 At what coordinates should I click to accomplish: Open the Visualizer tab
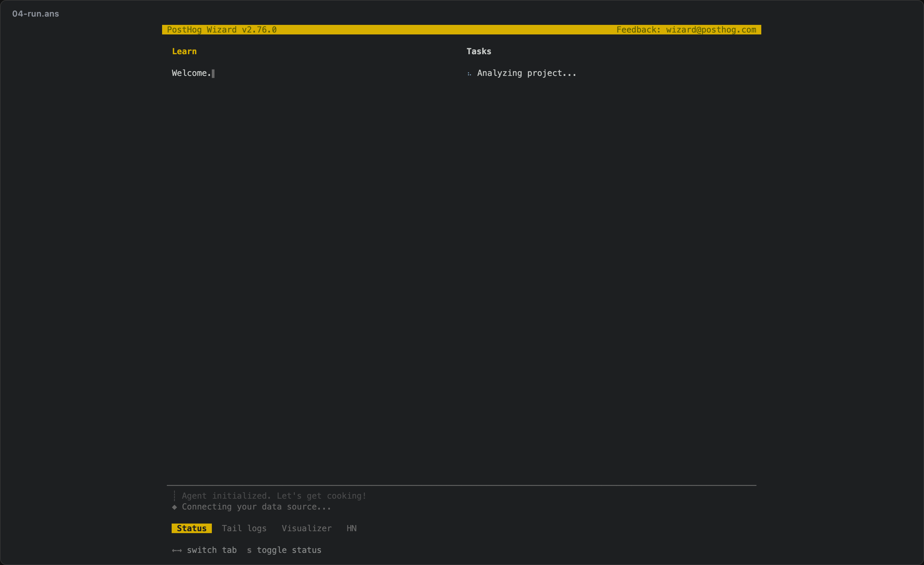[307, 528]
